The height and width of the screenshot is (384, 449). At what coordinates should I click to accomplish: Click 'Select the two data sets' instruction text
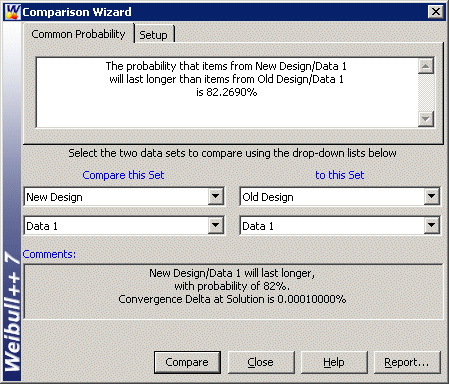point(232,153)
